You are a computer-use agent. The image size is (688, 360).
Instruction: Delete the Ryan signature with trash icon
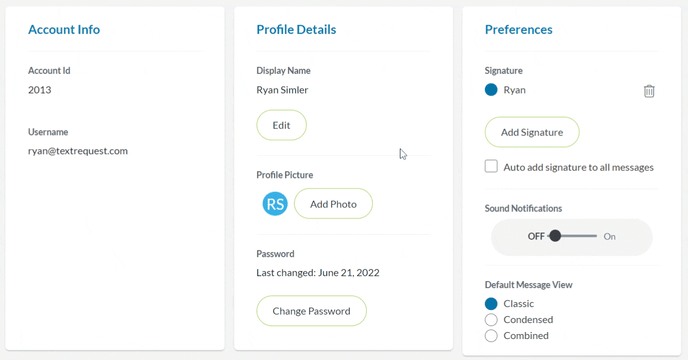649,91
